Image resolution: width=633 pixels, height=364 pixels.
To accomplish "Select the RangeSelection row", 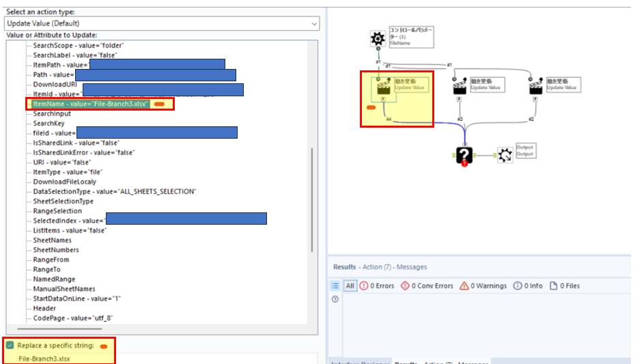I will tap(57, 211).
